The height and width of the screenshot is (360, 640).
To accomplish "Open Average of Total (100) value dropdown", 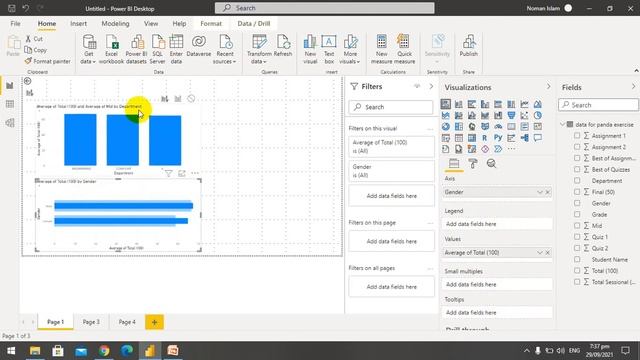I will click(540, 253).
